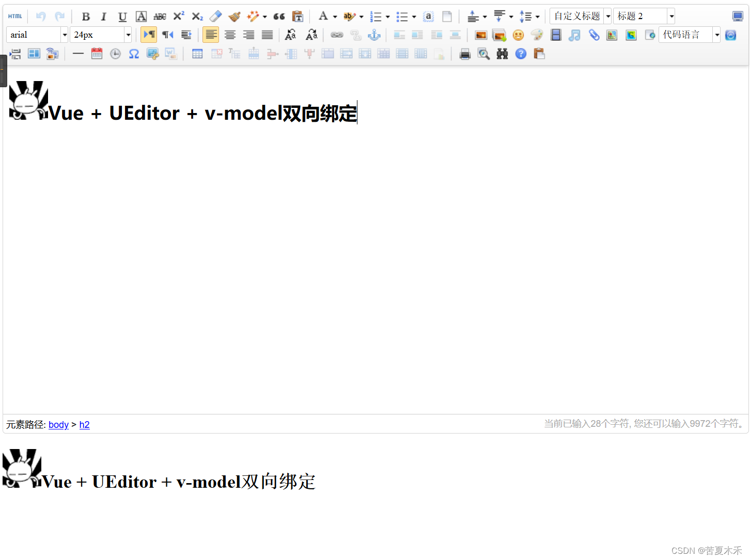
Task: Toggle right-to-left text direction
Action: click(168, 35)
